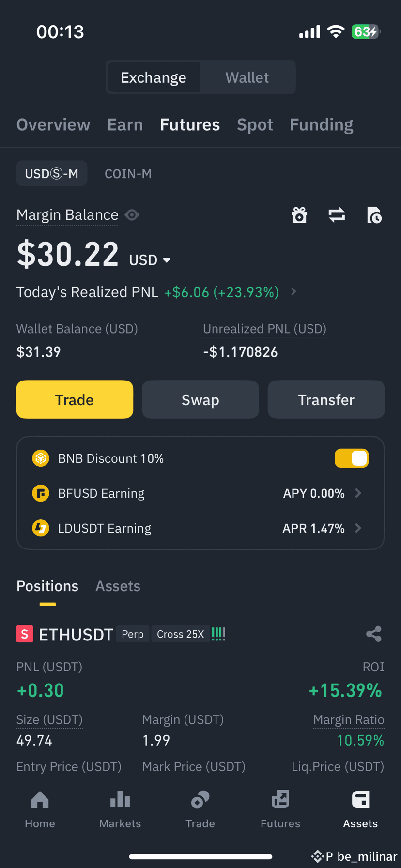This screenshot has width=401, height=868.
Task: Hide Margin Balance with eye icon
Action: (132, 214)
